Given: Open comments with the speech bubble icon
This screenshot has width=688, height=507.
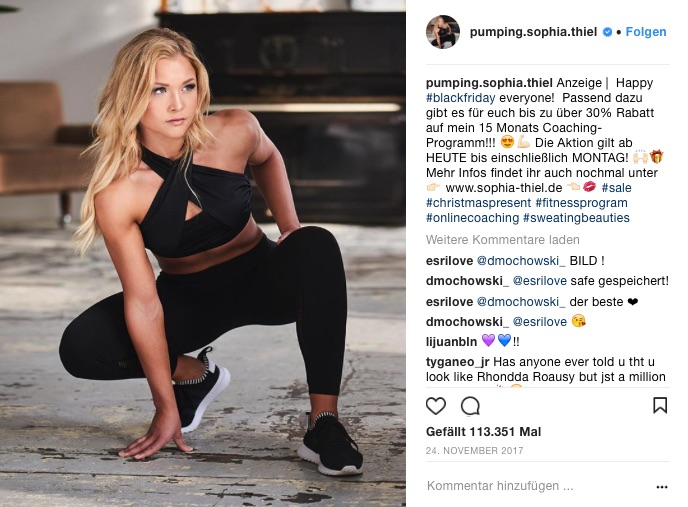Looking at the screenshot, I should pyautogui.click(x=470, y=406).
